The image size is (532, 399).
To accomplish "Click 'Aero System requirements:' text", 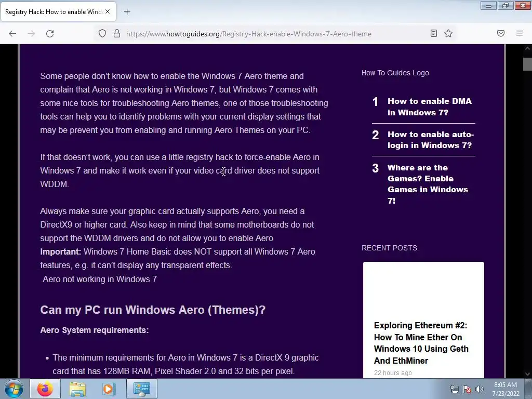I will [95, 330].
